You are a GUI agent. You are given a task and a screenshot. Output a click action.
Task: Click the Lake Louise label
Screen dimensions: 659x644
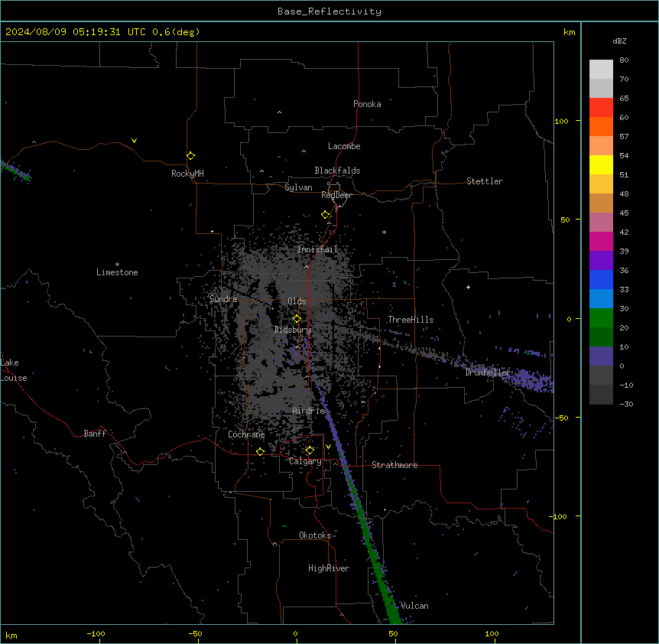click(x=14, y=370)
